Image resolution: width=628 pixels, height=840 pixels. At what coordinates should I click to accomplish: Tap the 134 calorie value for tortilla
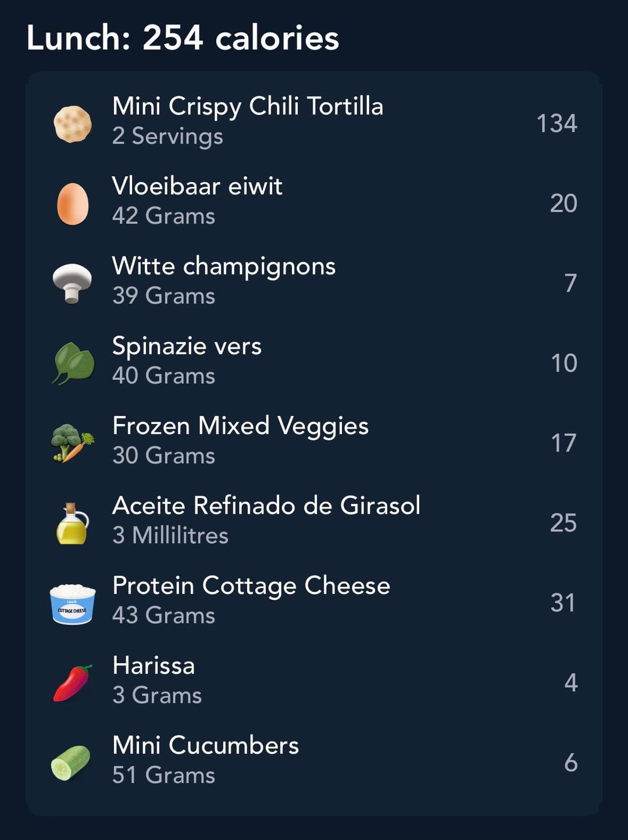coord(556,124)
